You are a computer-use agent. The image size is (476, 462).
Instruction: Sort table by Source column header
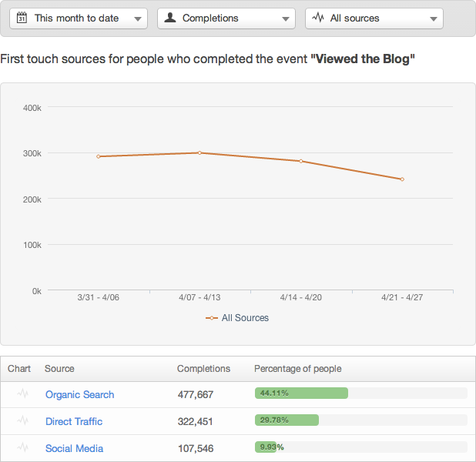point(59,369)
